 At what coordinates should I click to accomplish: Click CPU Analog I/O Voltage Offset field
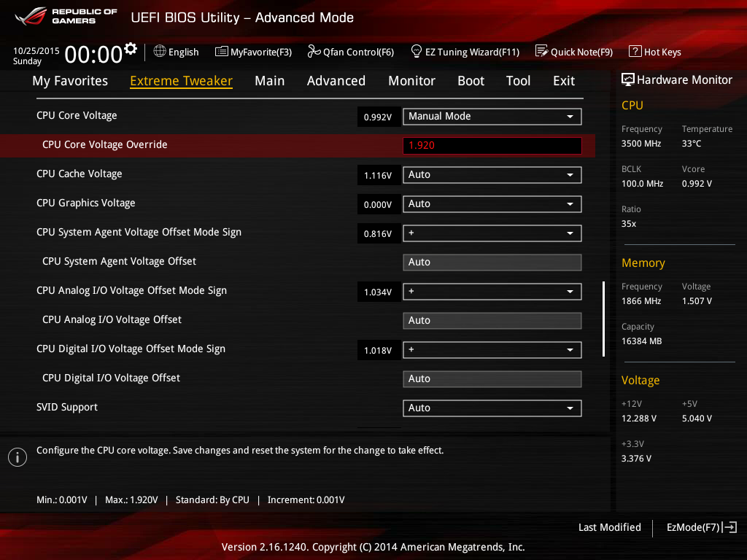tap(492, 321)
